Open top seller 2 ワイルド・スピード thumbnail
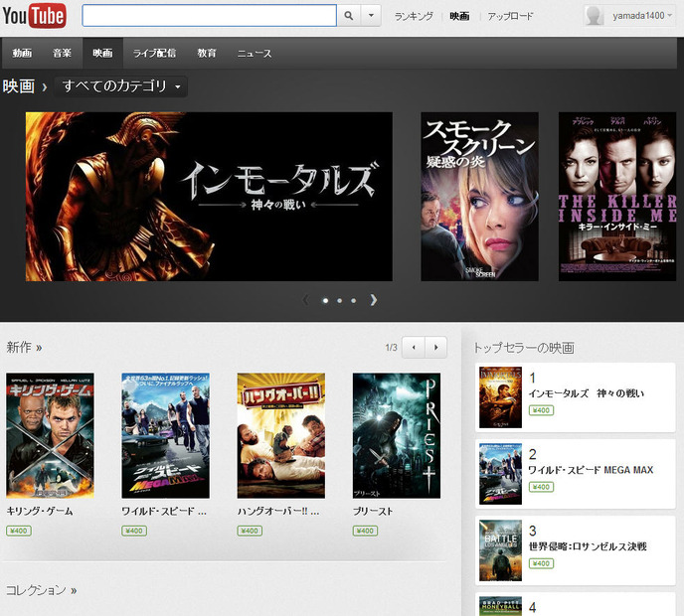 click(x=500, y=474)
